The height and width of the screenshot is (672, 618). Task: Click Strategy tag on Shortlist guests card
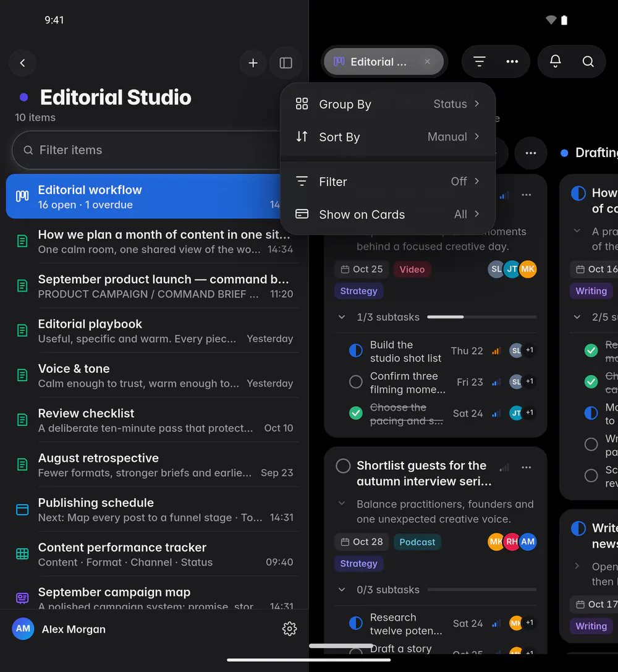tap(359, 563)
